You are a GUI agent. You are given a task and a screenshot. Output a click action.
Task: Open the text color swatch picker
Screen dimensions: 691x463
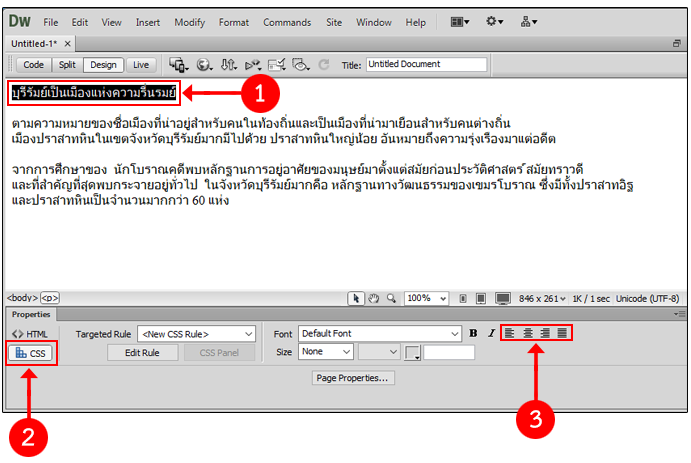click(413, 352)
